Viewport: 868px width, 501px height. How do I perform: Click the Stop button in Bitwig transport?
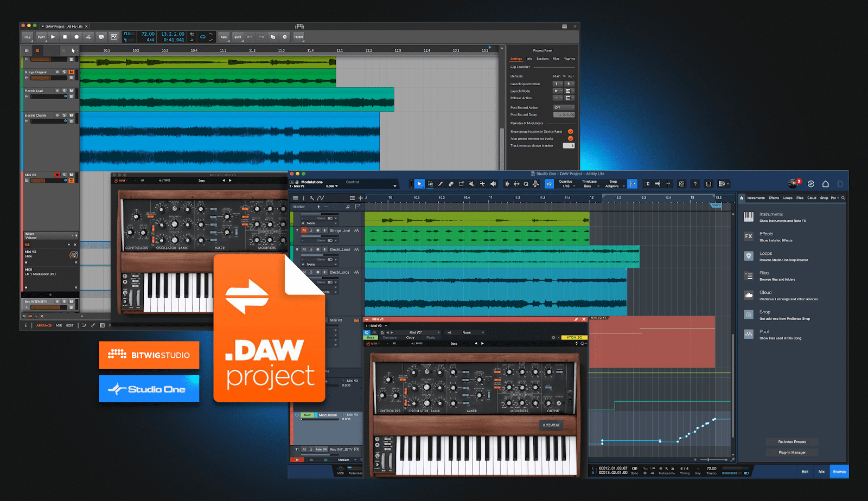pos(65,37)
